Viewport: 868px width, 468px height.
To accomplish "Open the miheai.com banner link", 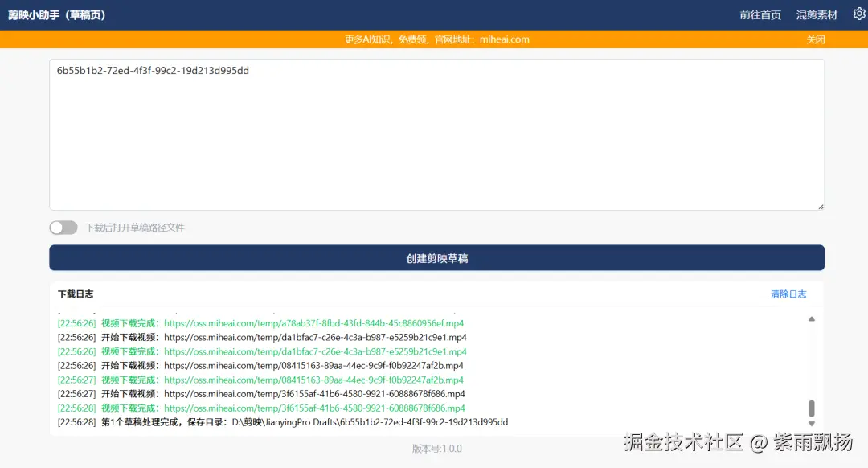I will [504, 39].
